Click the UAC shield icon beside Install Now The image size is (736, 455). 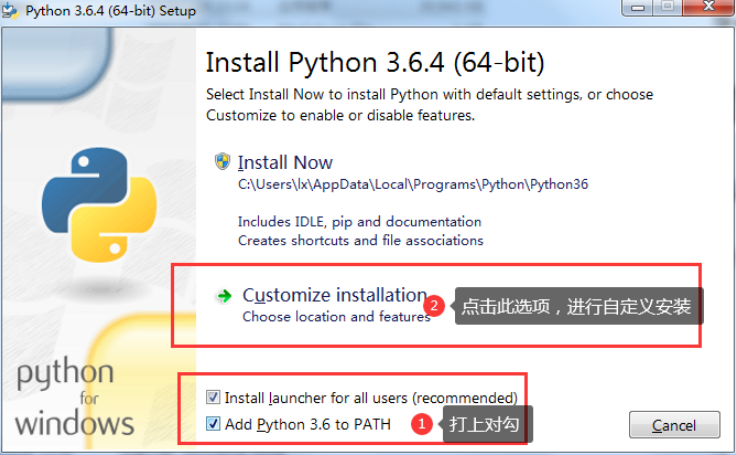pos(222,162)
